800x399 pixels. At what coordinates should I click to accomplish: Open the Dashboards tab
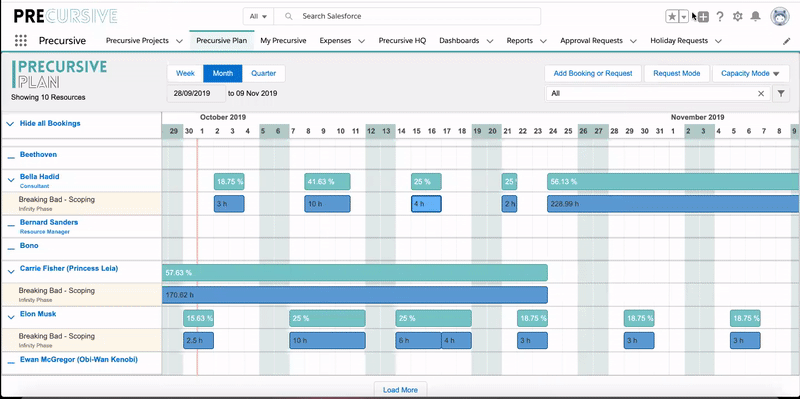pos(459,41)
